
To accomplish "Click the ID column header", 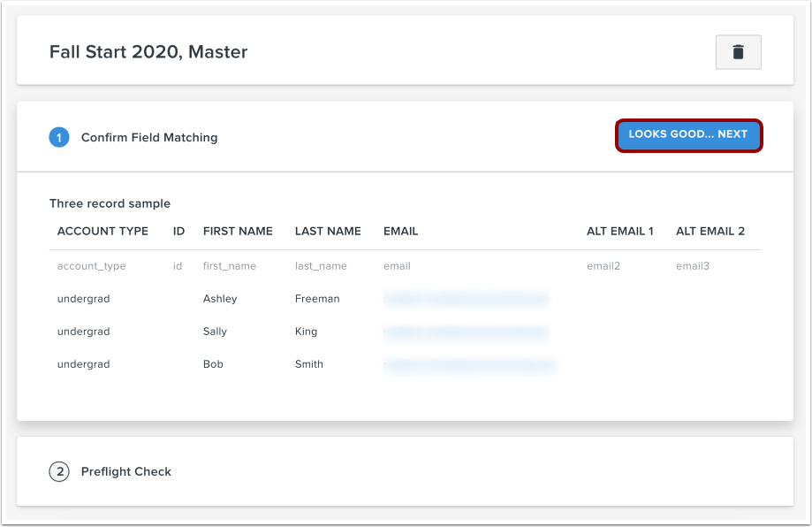I will click(178, 231).
